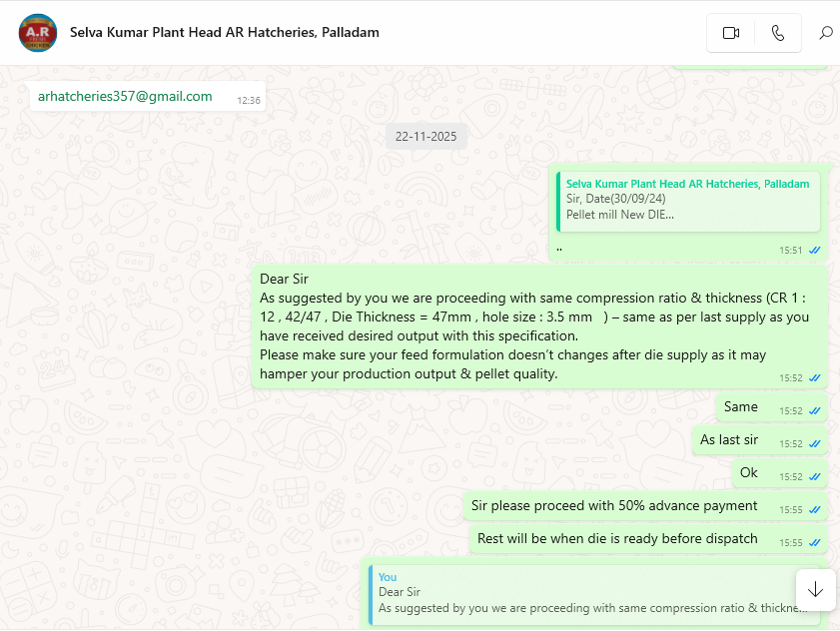Click the A.R profile picture avatar
The height and width of the screenshot is (631, 840).
[38, 33]
